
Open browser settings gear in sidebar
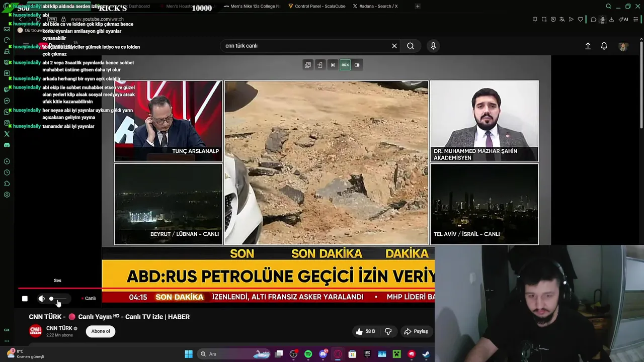7,195
